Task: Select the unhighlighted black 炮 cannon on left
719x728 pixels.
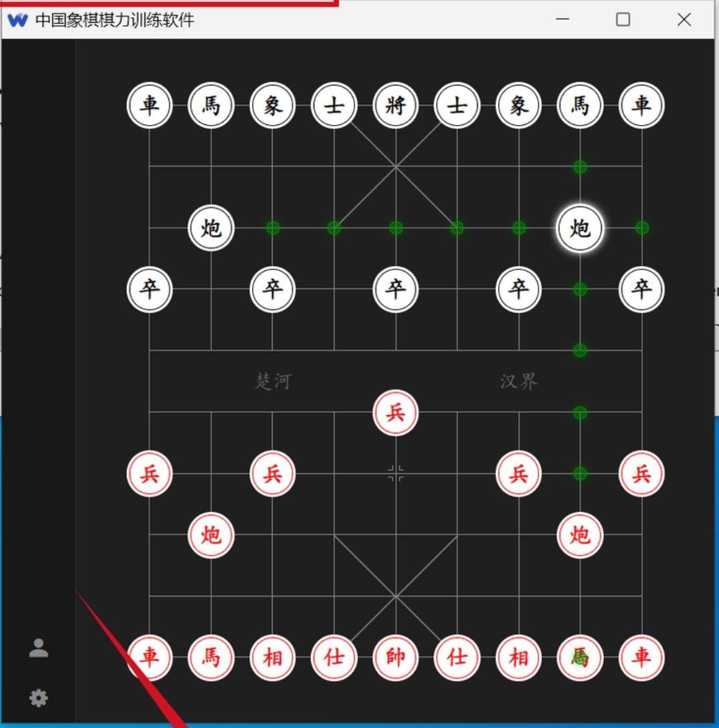Action: [x=211, y=228]
